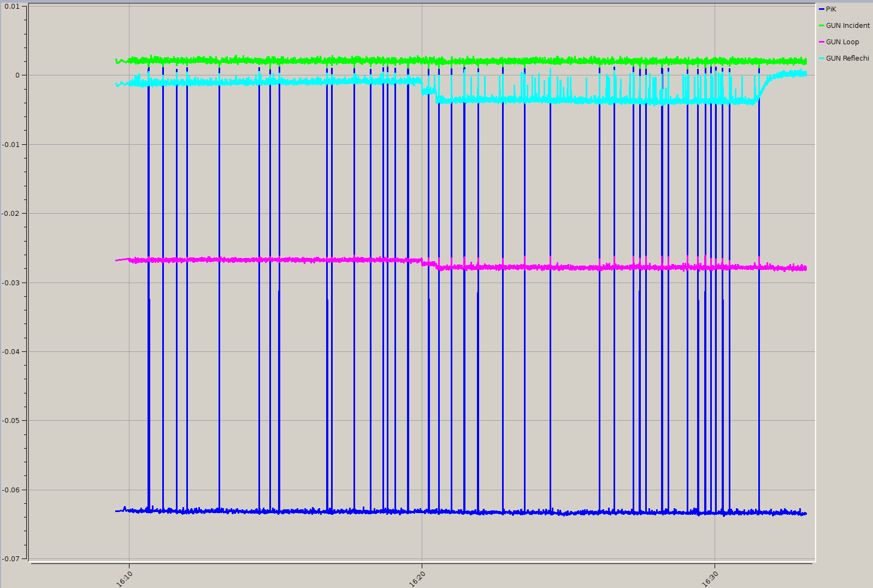The height and width of the screenshot is (588, 873).
Task: Click the cyan GUN Reflechi legend marker
Action: (821, 58)
